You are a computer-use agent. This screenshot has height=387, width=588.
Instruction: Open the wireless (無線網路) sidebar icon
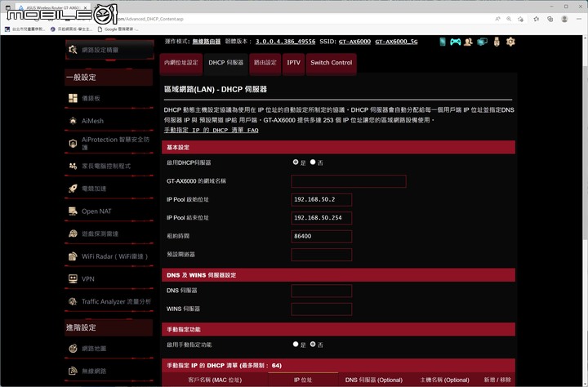pyautogui.click(x=73, y=371)
